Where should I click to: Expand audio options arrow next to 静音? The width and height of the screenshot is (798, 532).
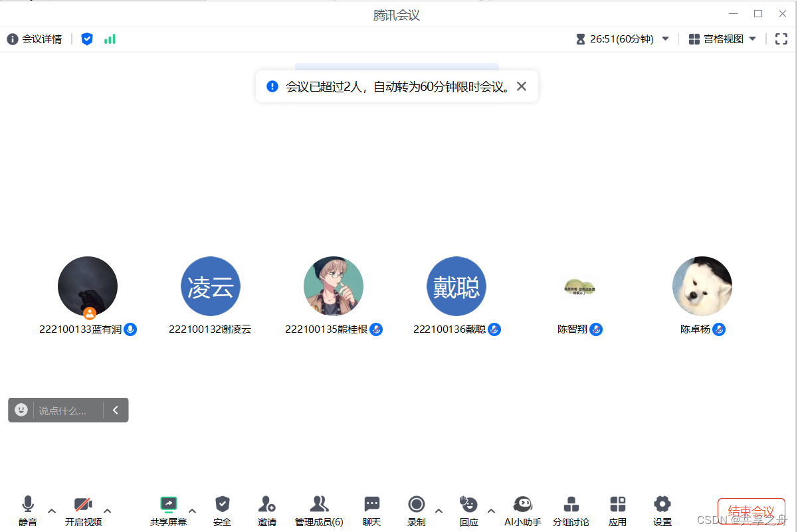click(52, 511)
